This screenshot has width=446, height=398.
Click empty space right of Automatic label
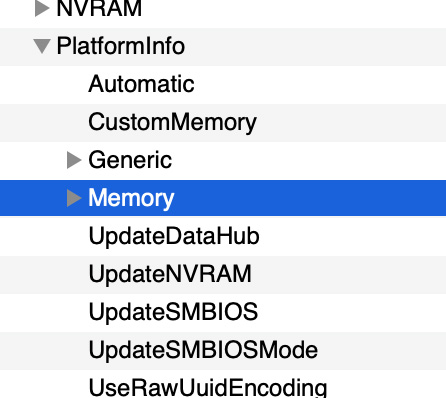(x=320, y=84)
